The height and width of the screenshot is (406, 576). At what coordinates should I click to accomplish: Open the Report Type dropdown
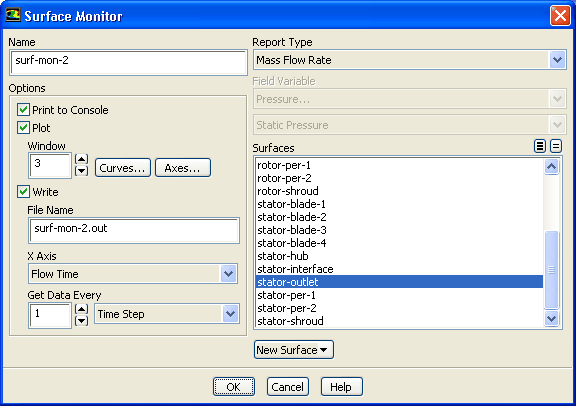point(557,60)
